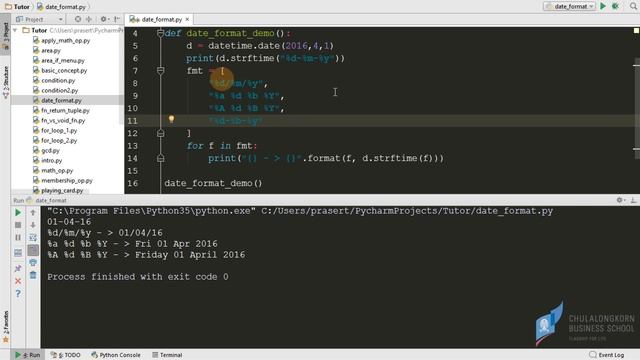The image size is (640, 360).
Task: Collapse the Tutor folder tree node
Action: click(x=15, y=30)
